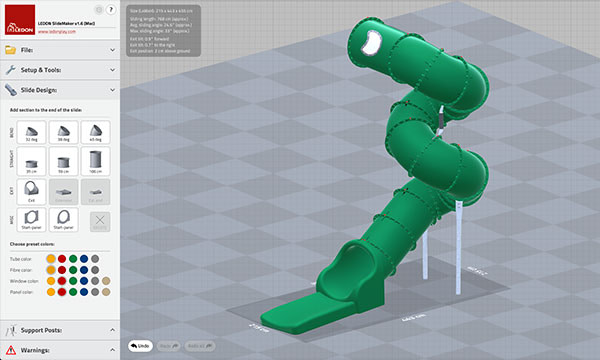
Task: Add a 45 degree bend section
Action: click(95, 132)
